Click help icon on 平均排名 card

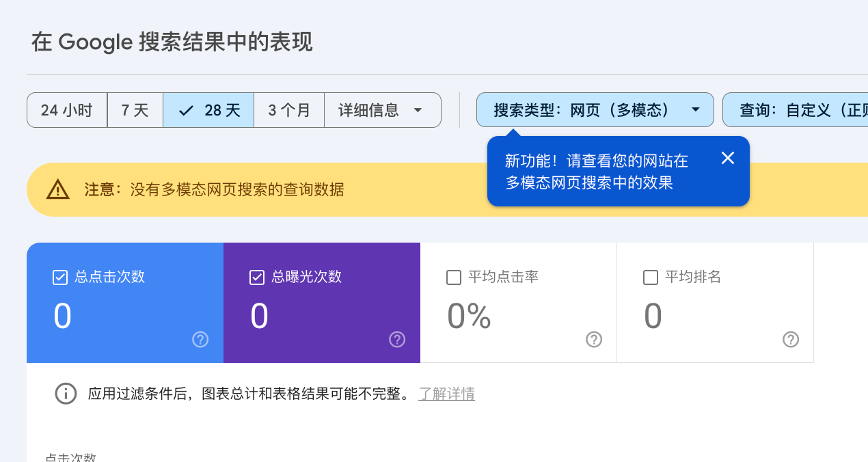tap(791, 339)
